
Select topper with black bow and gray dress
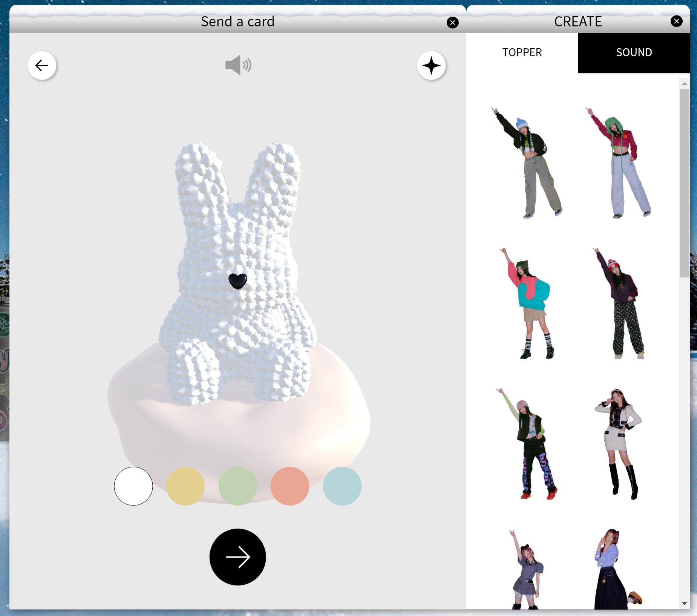(x=527, y=568)
